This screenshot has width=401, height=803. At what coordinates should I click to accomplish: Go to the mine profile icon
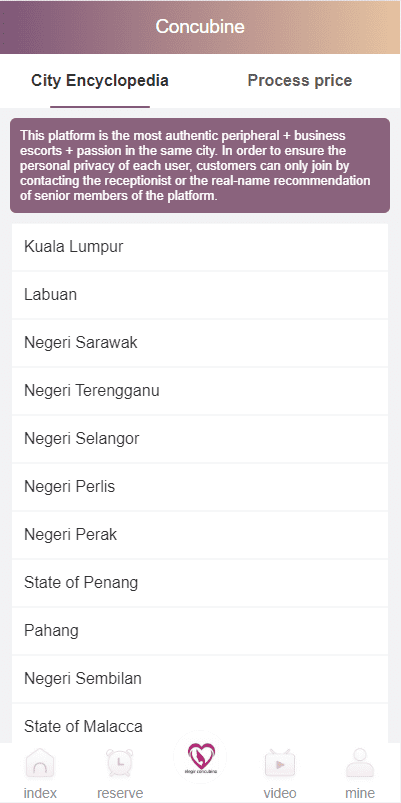pyautogui.click(x=360, y=764)
